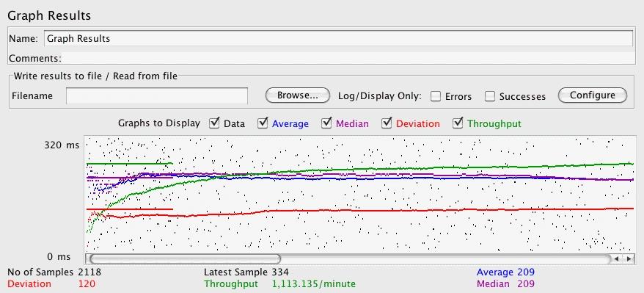Click the Name text field
Image resolution: width=644 pixels, height=293 pixels.
pos(338,39)
